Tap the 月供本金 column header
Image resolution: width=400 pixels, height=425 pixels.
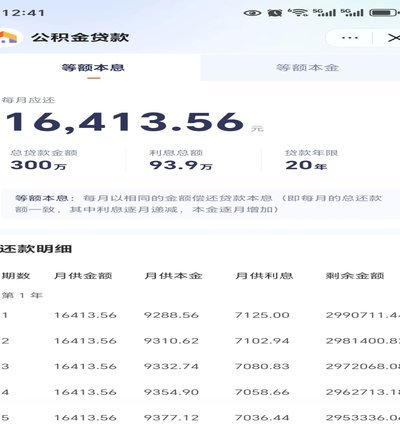coord(173,276)
